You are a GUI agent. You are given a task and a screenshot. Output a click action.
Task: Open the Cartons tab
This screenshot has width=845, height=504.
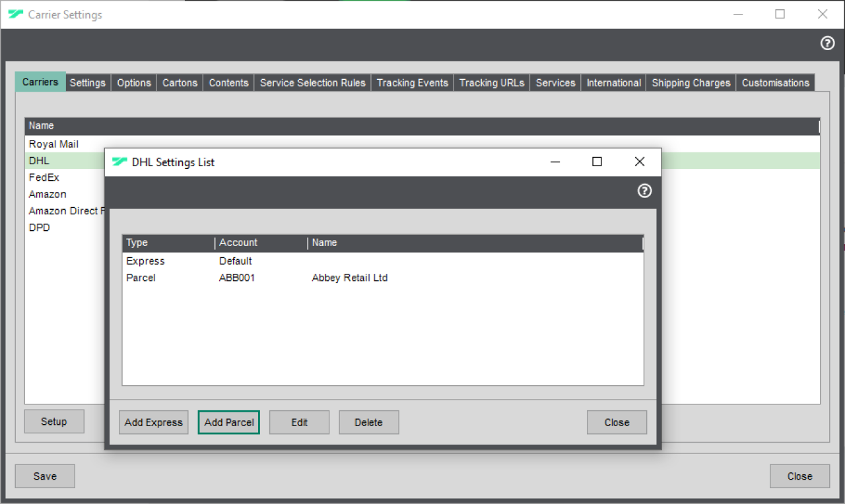[x=180, y=83]
